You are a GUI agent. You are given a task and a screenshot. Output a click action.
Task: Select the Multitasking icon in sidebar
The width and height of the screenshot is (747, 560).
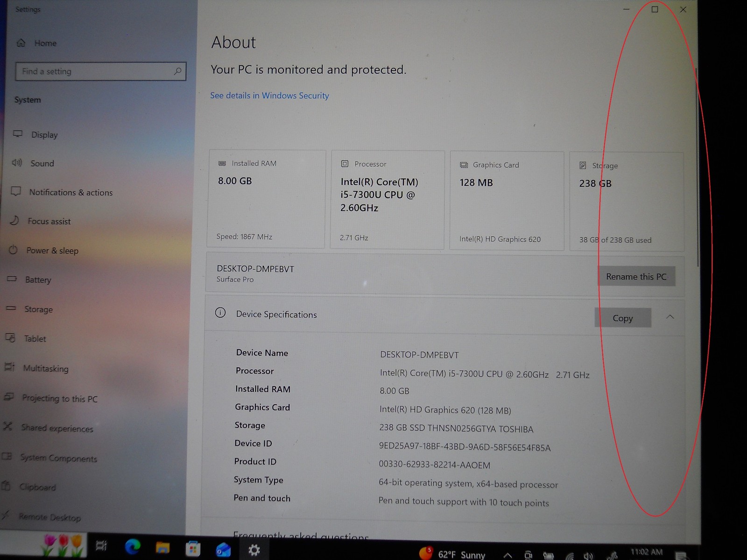9,367
